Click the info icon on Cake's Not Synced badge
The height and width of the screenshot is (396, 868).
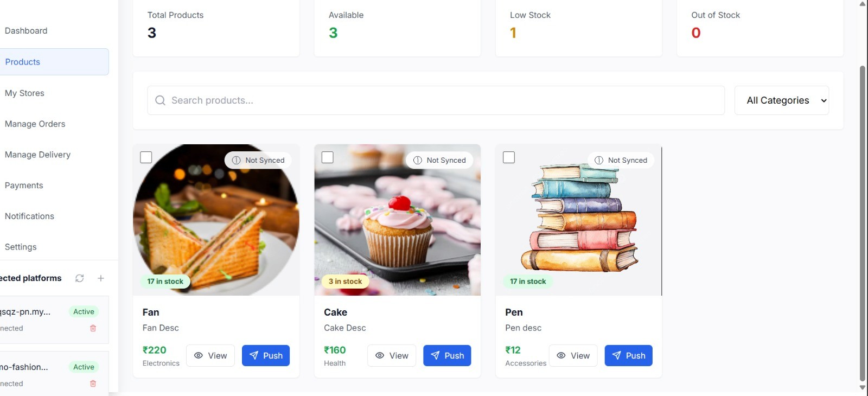click(418, 160)
